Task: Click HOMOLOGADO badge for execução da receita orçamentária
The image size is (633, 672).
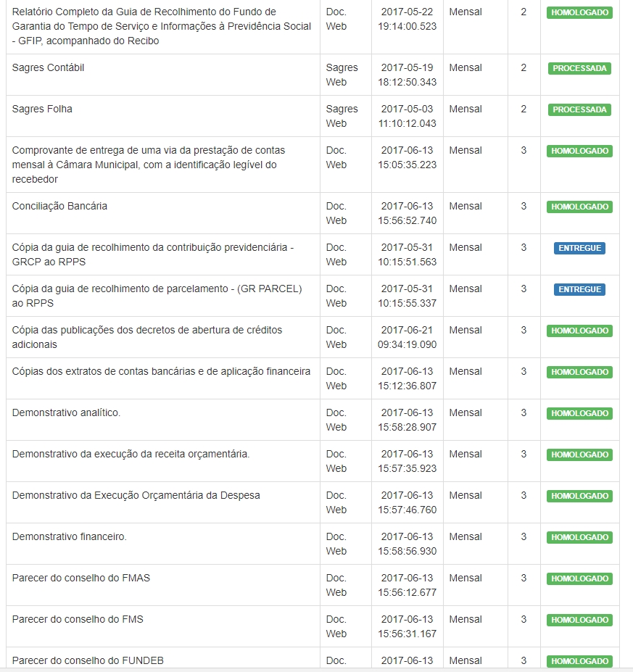Action: 579,455
